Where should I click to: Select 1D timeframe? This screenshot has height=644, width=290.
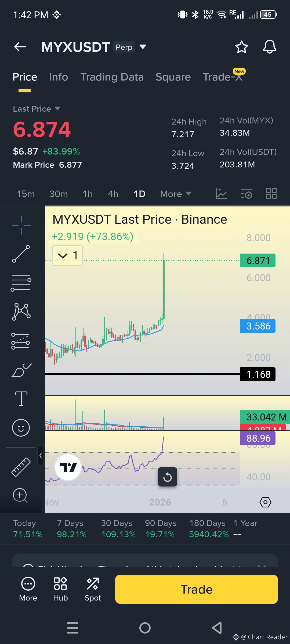(140, 194)
